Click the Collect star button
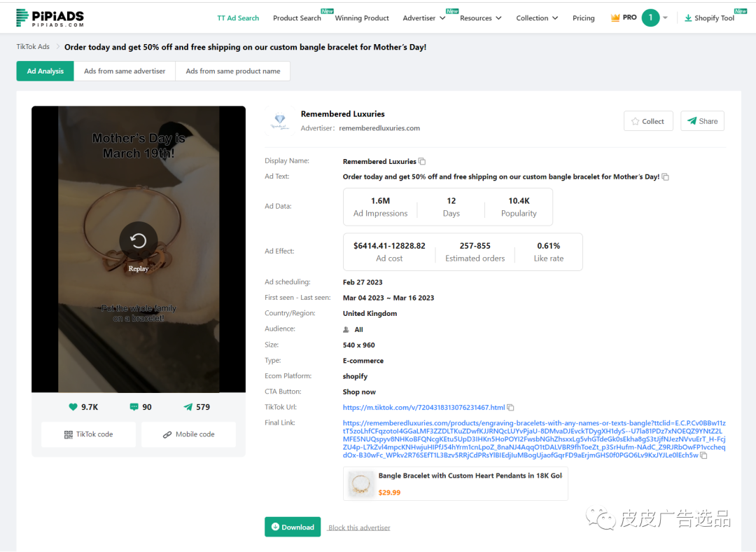This screenshot has height=552, width=756. (648, 121)
